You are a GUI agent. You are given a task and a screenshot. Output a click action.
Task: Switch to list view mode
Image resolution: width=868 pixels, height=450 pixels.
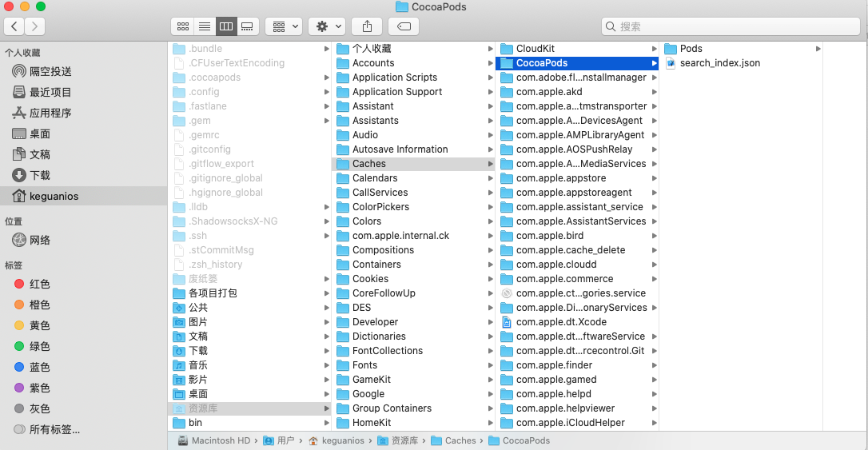(x=205, y=26)
